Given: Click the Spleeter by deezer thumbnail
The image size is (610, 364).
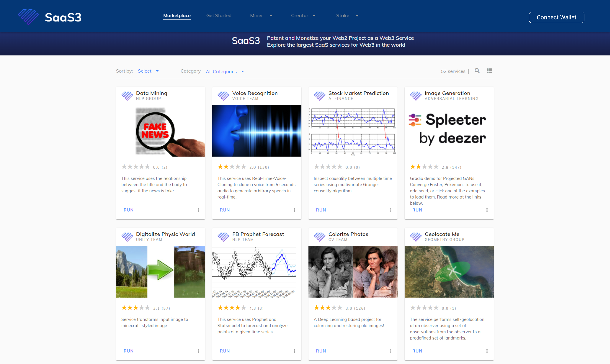Looking at the screenshot, I should [x=449, y=131].
